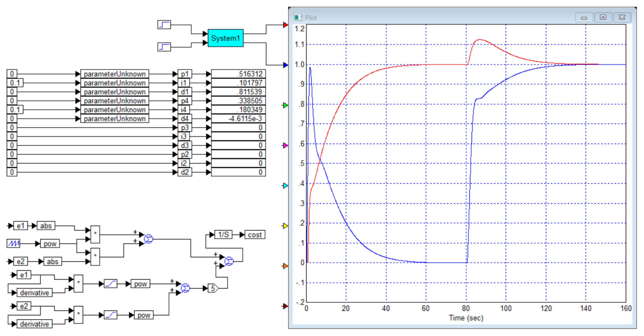This screenshot has width=644, height=336.
Task: Select the d4 display showing -4.6115e-3
Action: (238, 119)
